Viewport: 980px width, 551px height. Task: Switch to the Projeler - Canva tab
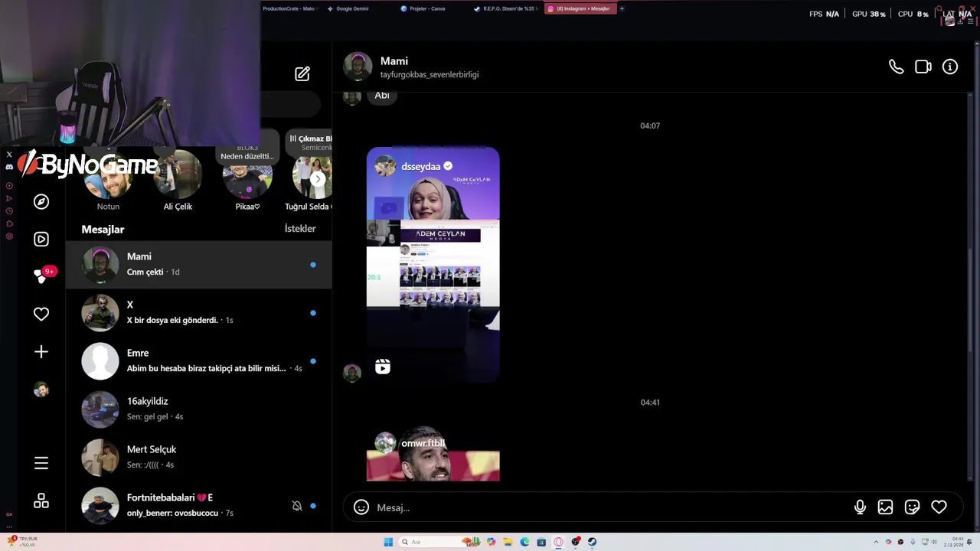tap(423, 8)
